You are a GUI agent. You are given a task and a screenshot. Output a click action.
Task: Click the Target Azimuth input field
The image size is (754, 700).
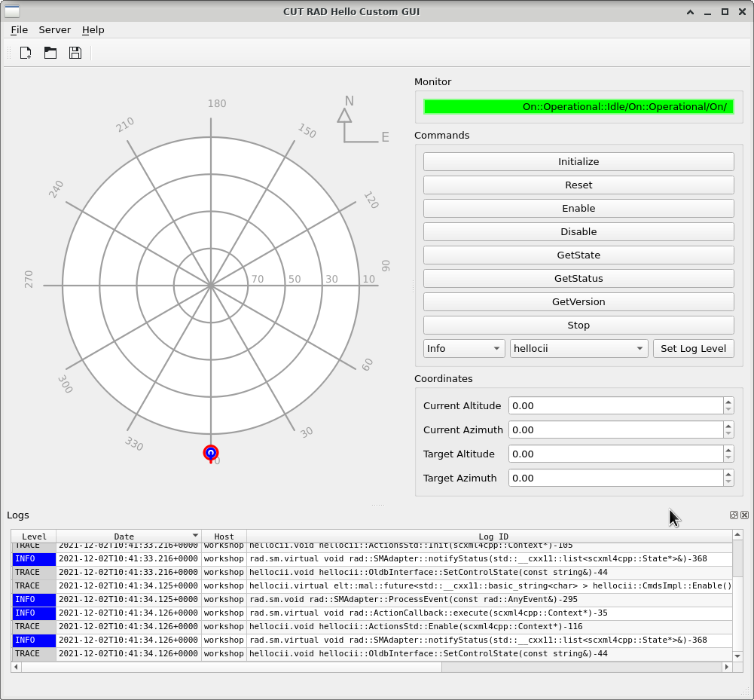tap(615, 478)
